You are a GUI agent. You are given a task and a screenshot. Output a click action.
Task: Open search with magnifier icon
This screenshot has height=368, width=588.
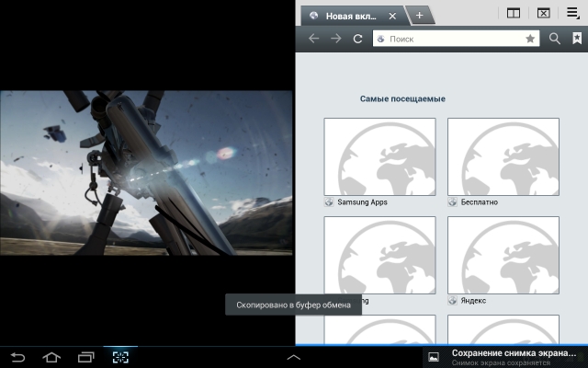coord(554,39)
